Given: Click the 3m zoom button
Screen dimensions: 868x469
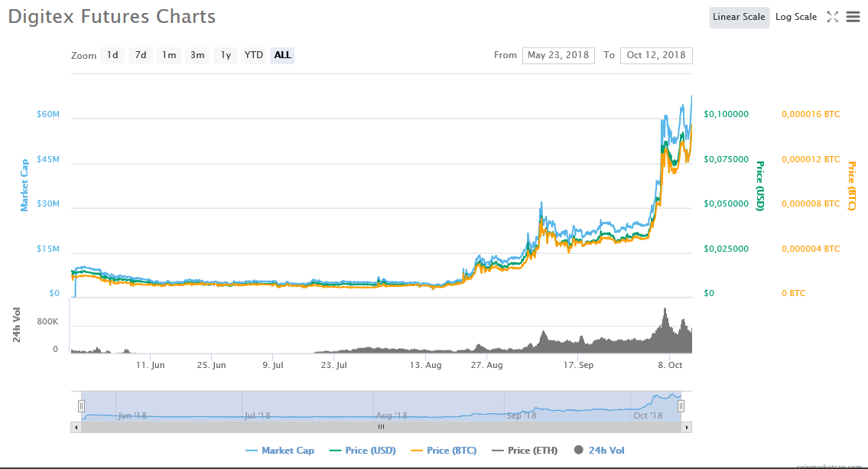Looking at the screenshot, I should point(197,55).
